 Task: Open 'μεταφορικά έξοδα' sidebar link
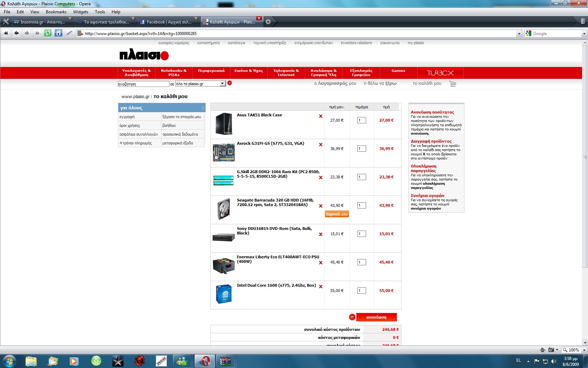coord(178,143)
